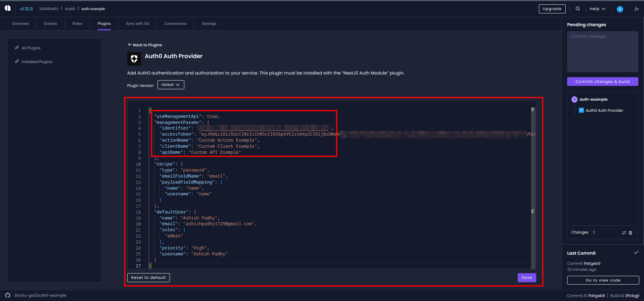Switch to the Entities tab
Viewport: 644px width, 301px height.
point(50,23)
